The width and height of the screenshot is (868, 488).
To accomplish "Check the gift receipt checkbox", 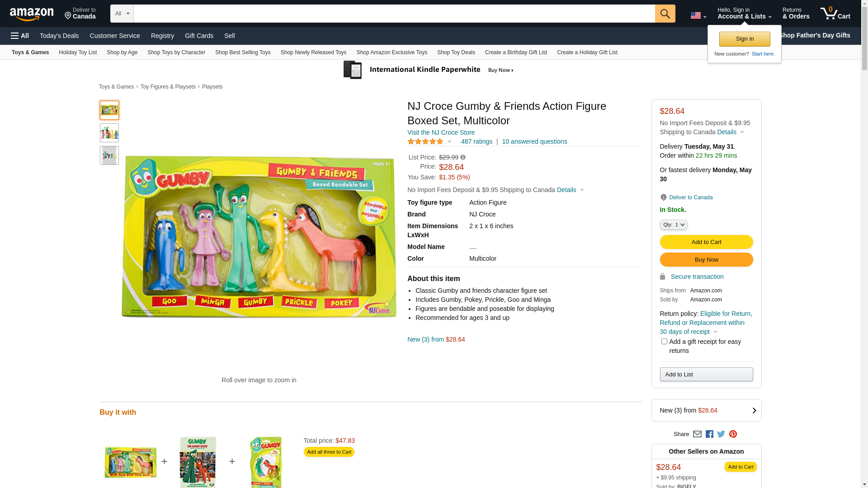I will point(664,342).
